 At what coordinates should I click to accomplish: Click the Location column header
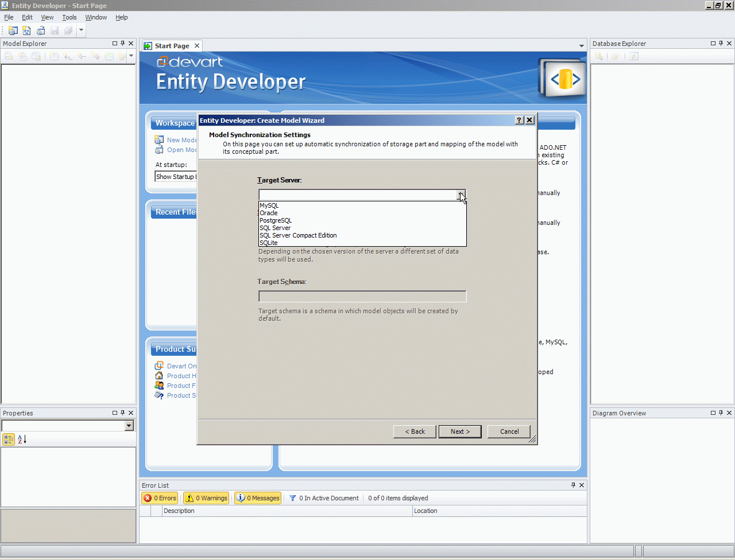[x=500, y=511]
